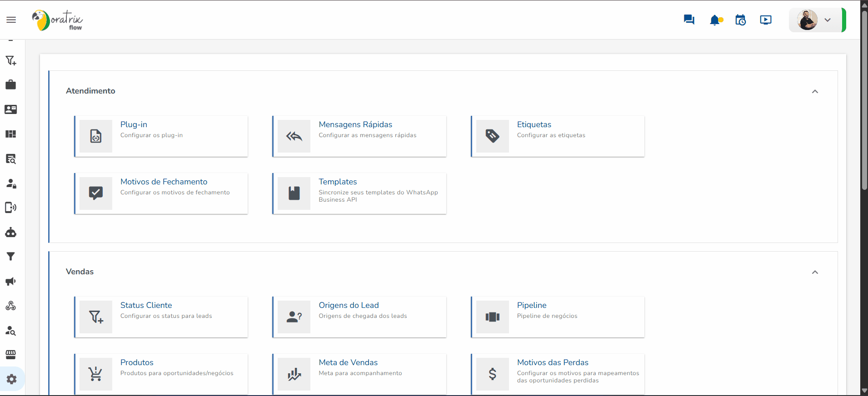Open the robot chatbot icon in sidebar

point(11,233)
